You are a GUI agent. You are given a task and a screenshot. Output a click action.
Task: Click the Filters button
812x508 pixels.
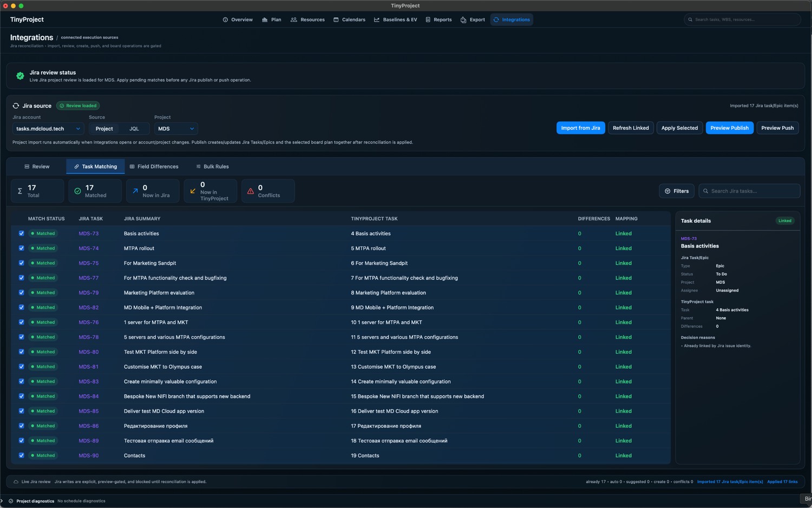677,191
